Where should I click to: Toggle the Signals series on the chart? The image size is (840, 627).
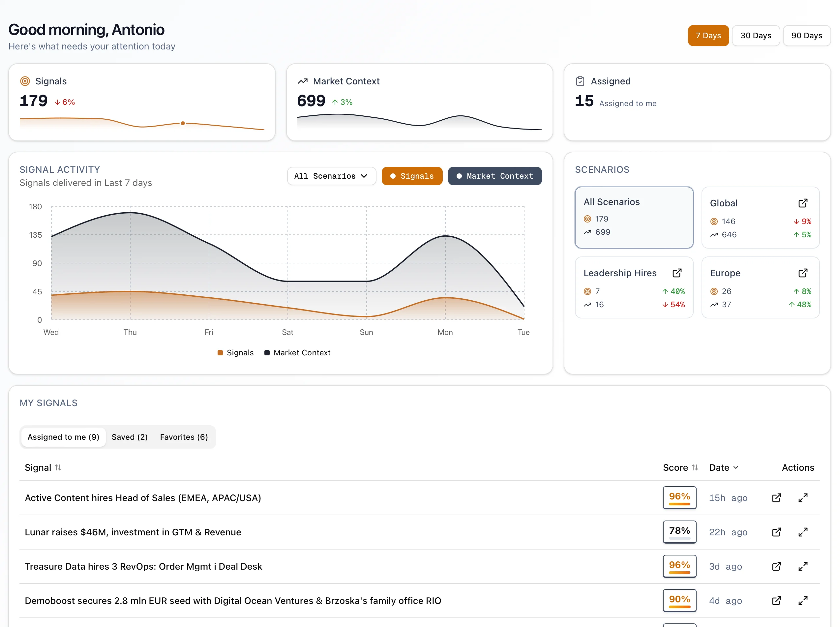click(x=412, y=176)
